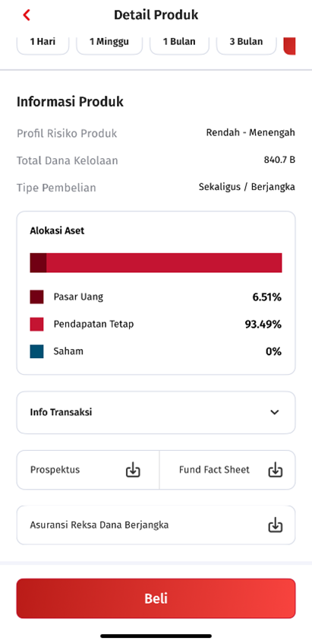312x644 pixels.
Task: Tap the Pasar Uang dark red swatch
Action: (36, 297)
